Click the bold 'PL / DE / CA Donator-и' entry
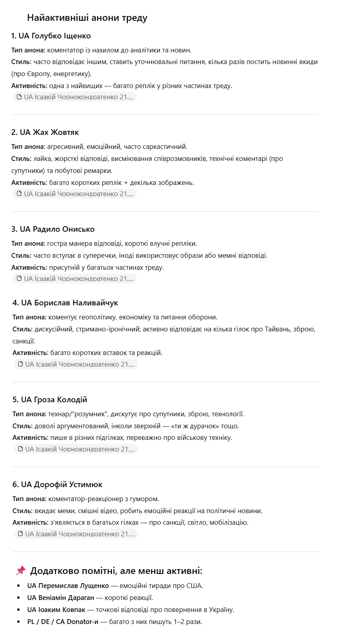Viewport: 347px width, 644px height. pos(63,622)
